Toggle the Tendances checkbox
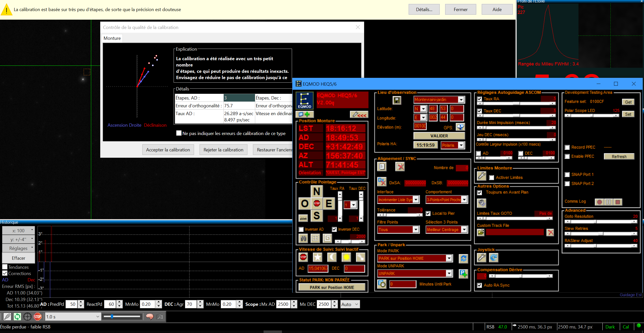Image resolution: width=644 pixels, height=333 pixels. 5,267
